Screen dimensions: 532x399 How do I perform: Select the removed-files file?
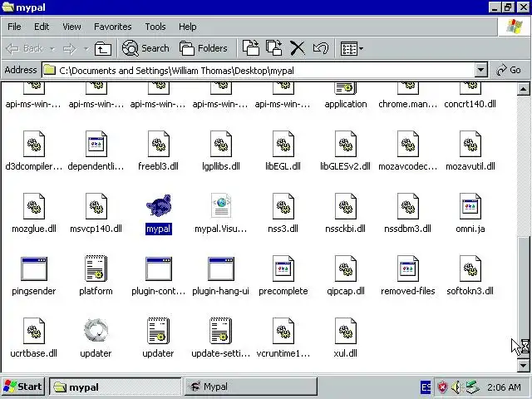[x=408, y=276]
